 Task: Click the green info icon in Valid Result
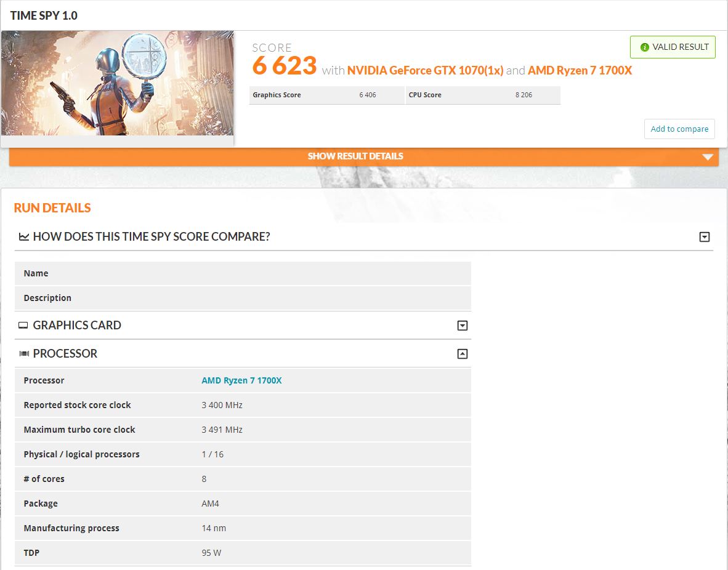pyautogui.click(x=644, y=47)
